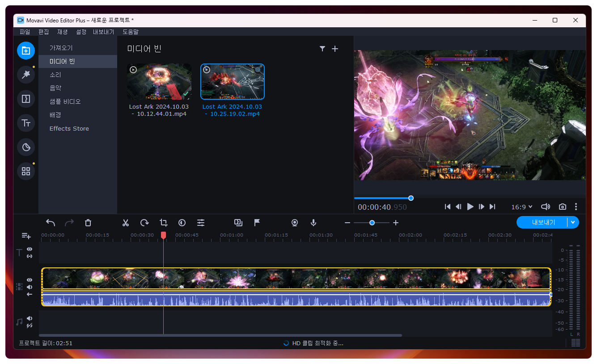Play the preview video

pyautogui.click(x=470, y=207)
